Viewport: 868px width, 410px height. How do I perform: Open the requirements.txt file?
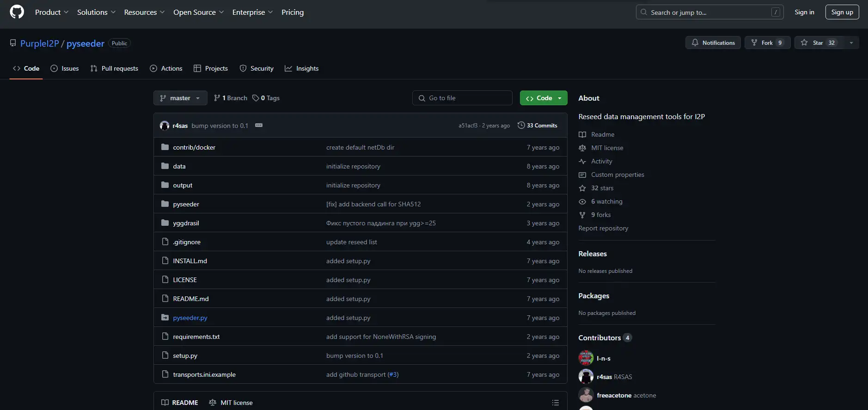point(196,337)
